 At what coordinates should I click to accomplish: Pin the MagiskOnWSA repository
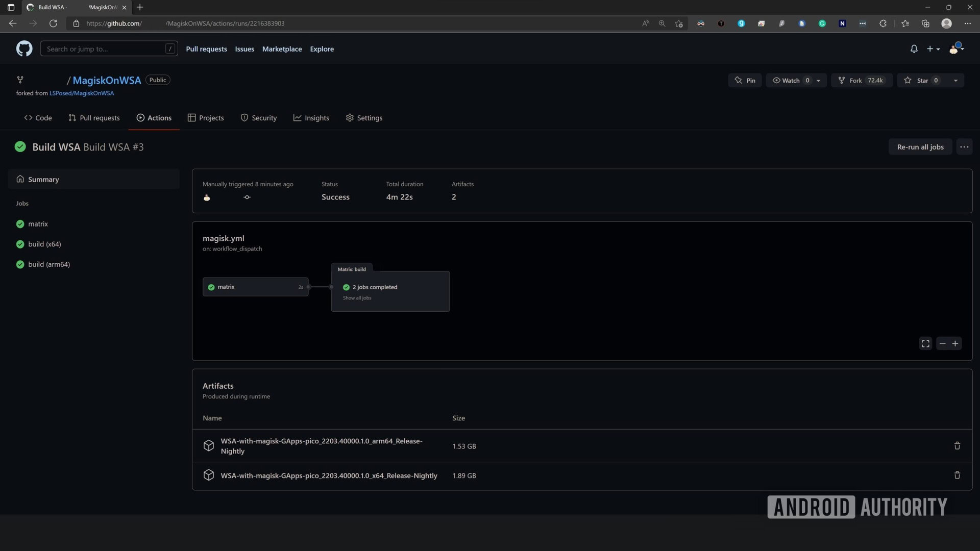[x=745, y=81]
